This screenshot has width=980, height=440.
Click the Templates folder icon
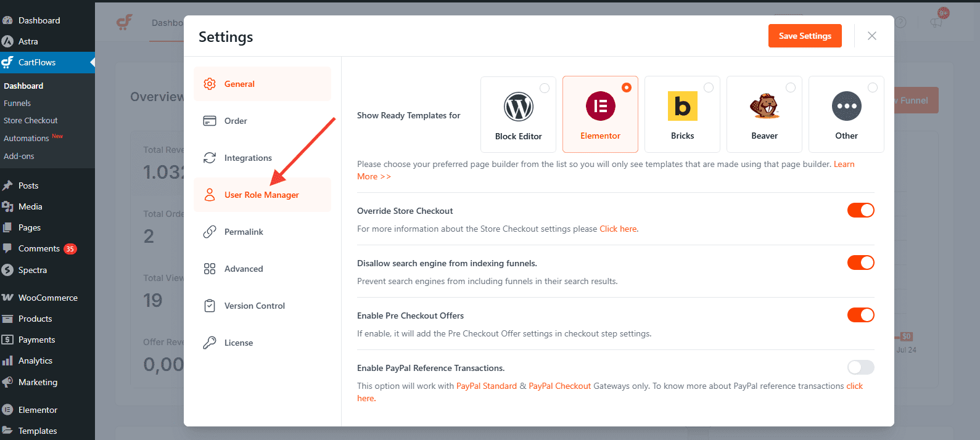7,431
